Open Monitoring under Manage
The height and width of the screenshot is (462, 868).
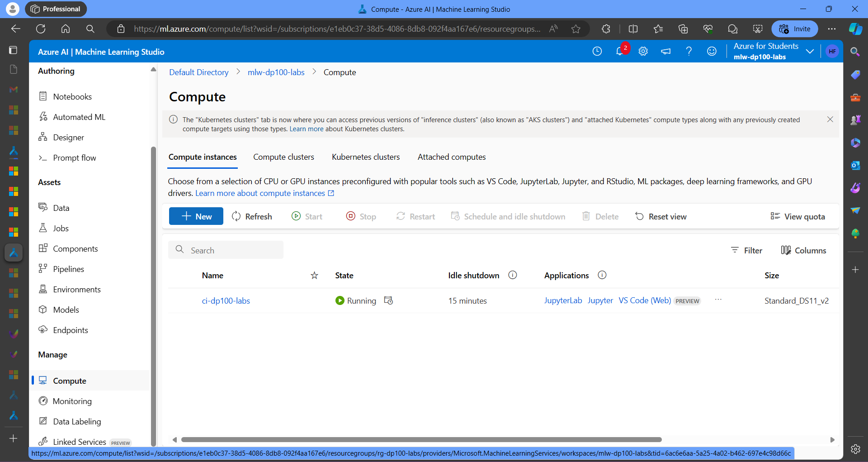click(x=65, y=401)
